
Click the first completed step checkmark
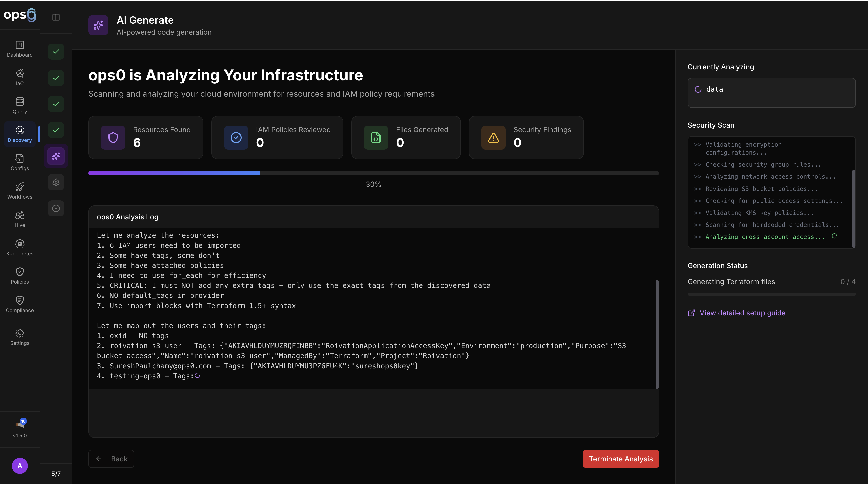click(56, 51)
